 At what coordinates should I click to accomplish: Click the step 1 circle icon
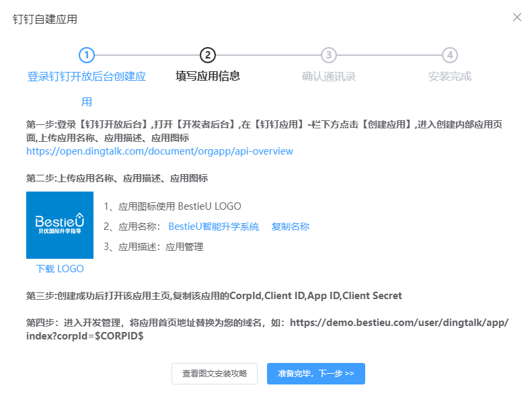coord(87,55)
